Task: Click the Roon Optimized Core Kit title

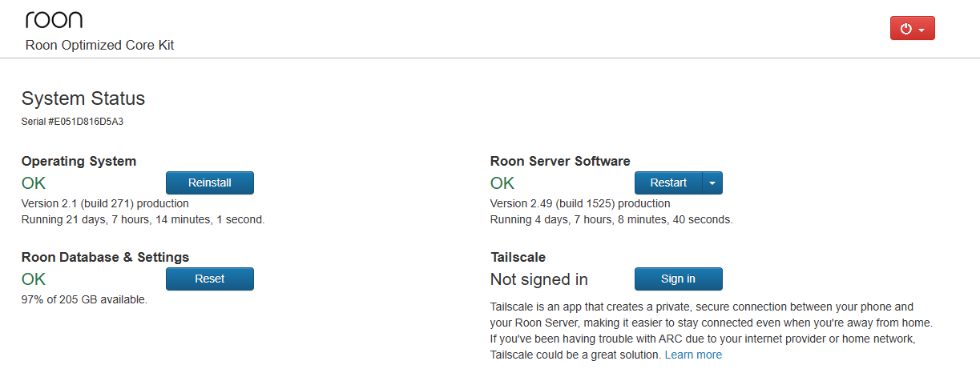Action: click(99, 45)
